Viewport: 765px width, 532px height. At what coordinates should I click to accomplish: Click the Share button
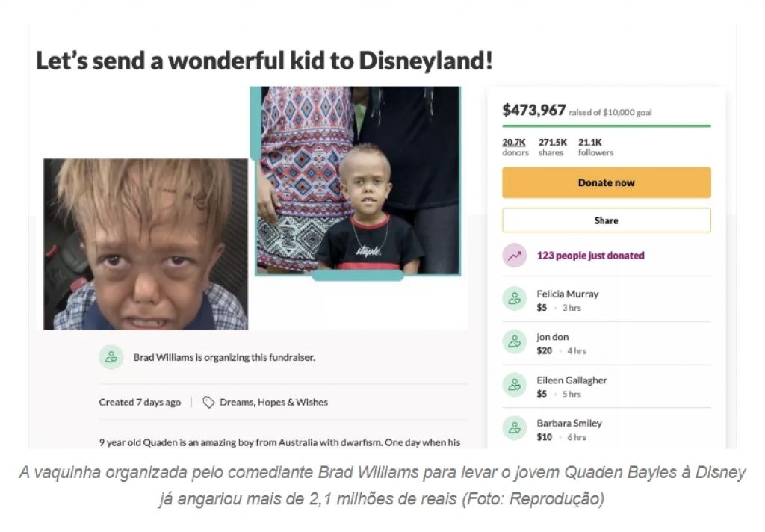point(607,220)
